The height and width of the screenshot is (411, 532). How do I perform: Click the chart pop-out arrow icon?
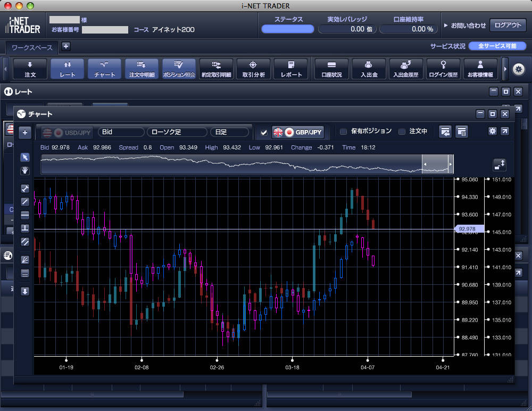tap(505, 131)
